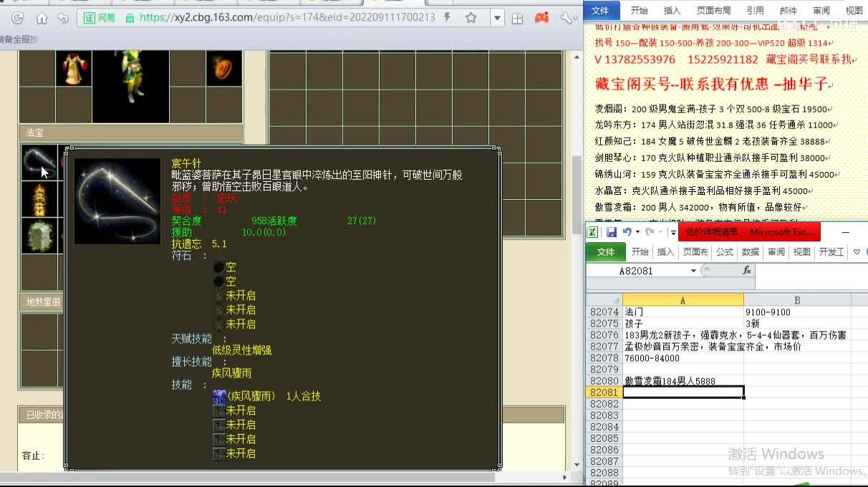Select the 宸午针 needle treasure icon
868x487 pixels.
38,163
